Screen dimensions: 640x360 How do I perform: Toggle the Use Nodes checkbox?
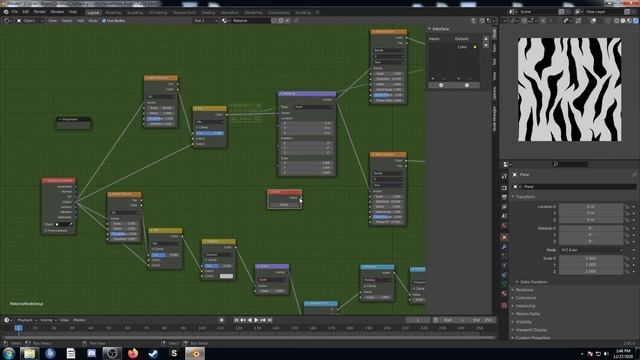coord(104,20)
